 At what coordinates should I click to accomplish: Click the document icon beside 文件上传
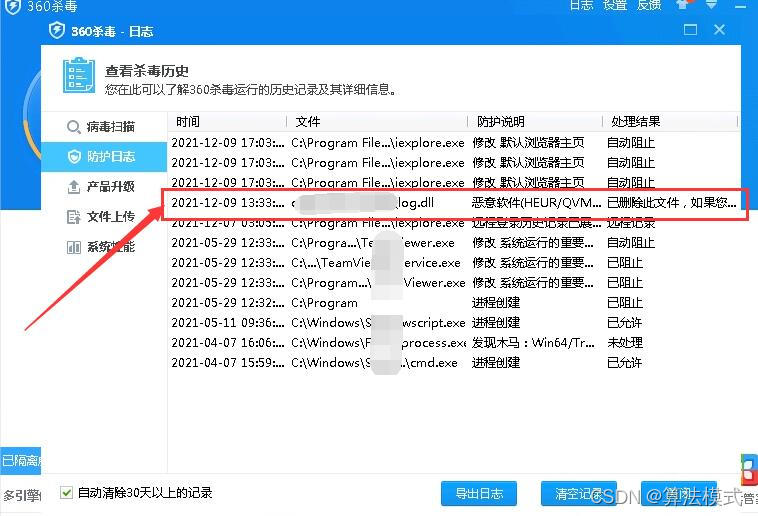coord(73,217)
